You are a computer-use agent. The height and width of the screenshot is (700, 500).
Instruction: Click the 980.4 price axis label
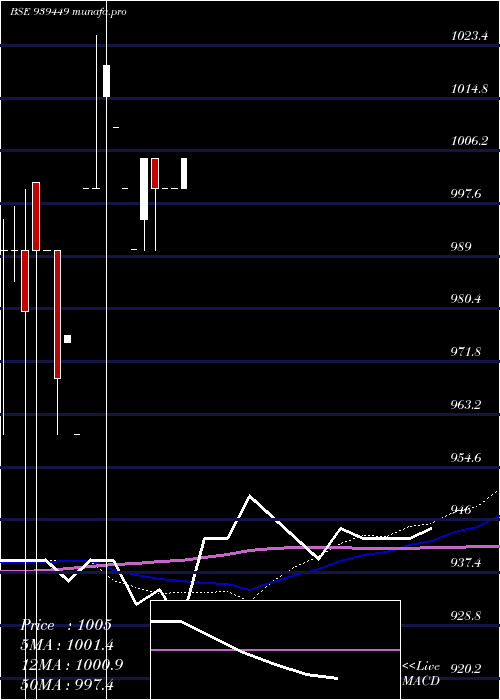466,298
